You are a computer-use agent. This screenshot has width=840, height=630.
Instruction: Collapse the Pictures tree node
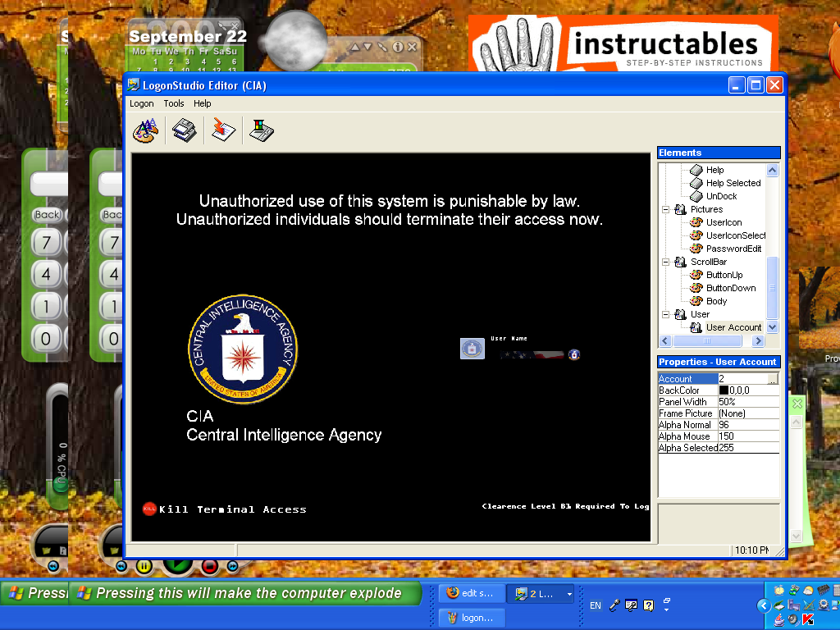click(x=666, y=209)
